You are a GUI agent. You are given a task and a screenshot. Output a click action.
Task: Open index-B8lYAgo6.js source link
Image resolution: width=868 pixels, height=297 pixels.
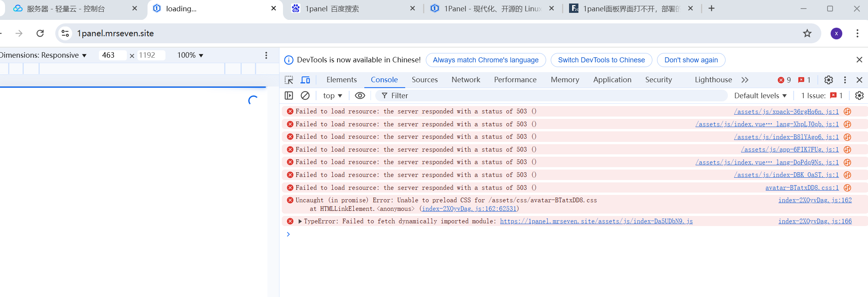[x=786, y=137]
